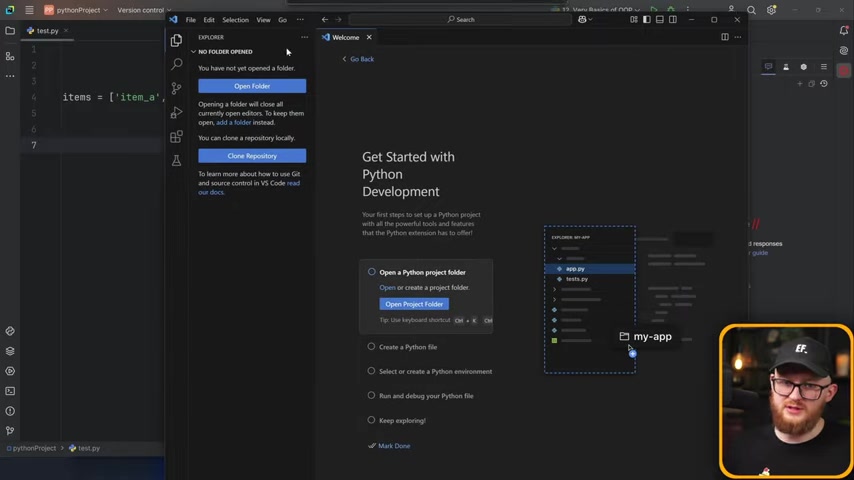Viewport: 854px width, 480px height.
Task: Open PyCharm Terminal tool window icon
Action: pyautogui.click(x=10, y=391)
